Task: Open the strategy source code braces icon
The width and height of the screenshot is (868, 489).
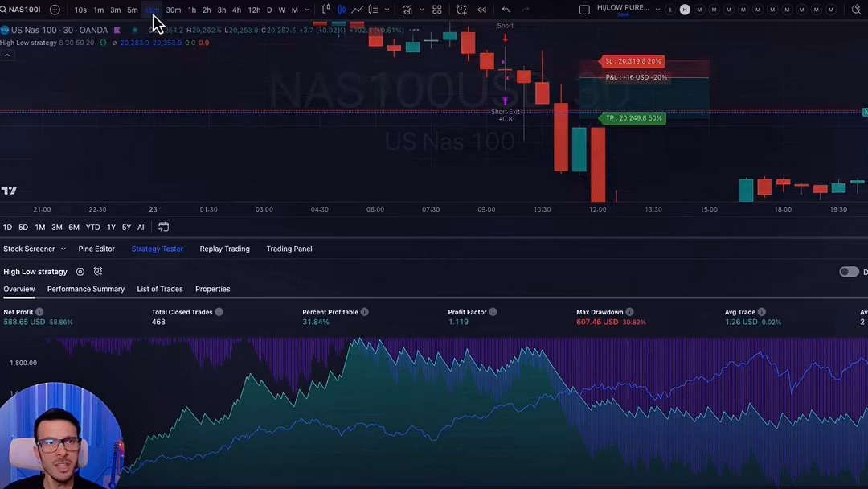Action: tap(103, 43)
